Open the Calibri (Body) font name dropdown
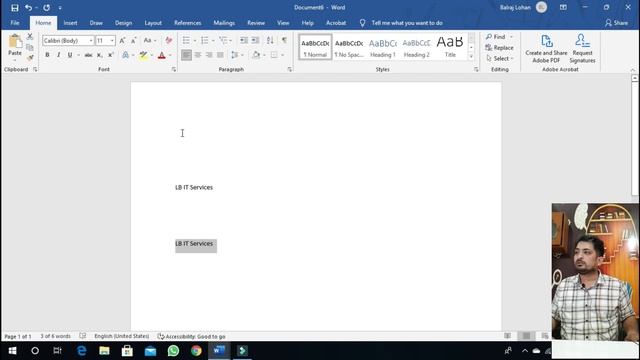Image resolution: width=640 pixels, height=360 pixels. coord(91,40)
